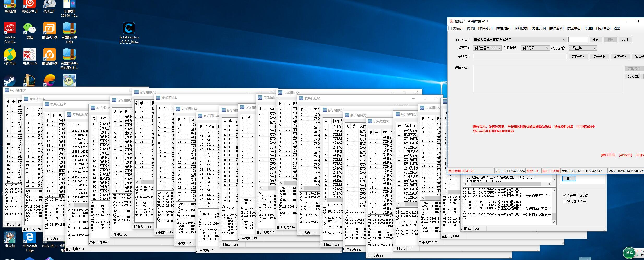The width and height of the screenshot is (644, 260).
Task: Go to the [项目列表] menu
Action: point(485,28)
